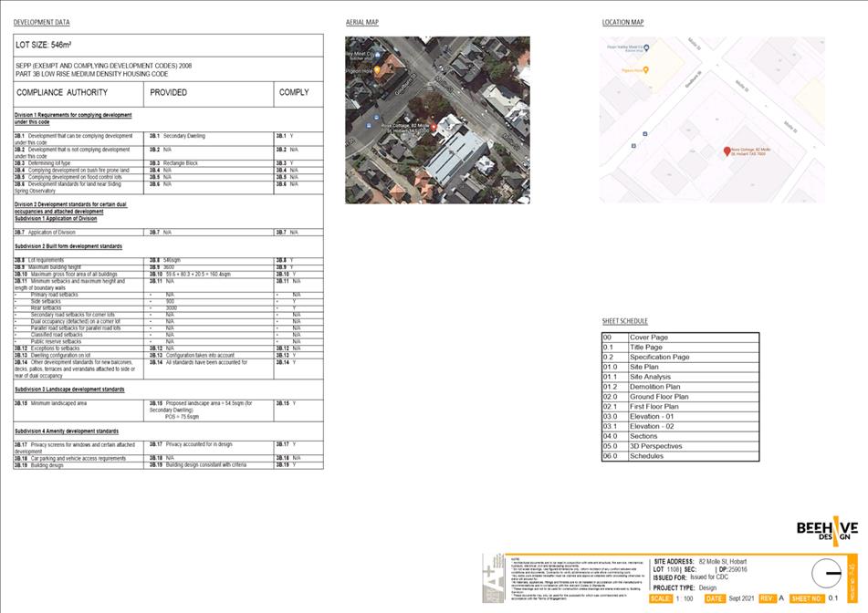Click the Rectangle Block entry for 3B.3
The width and height of the screenshot is (868, 613).
click(181, 163)
